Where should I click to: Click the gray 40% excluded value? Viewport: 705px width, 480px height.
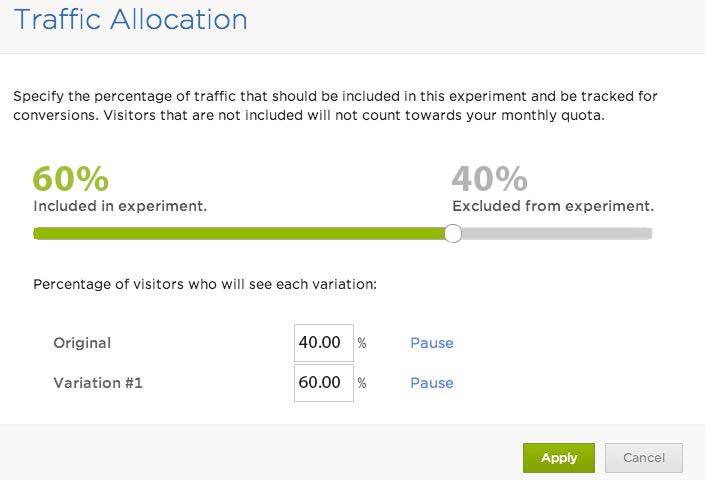[x=489, y=180]
